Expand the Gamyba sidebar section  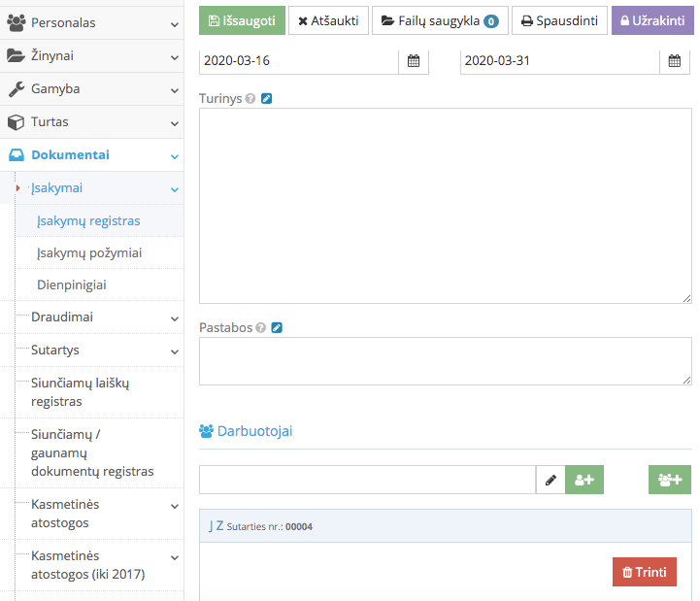[x=91, y=89]
